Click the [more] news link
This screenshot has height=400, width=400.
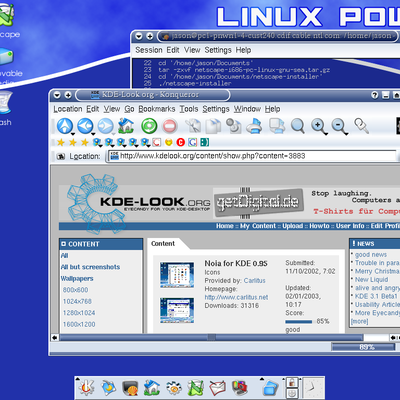click(x=359, y=321)
